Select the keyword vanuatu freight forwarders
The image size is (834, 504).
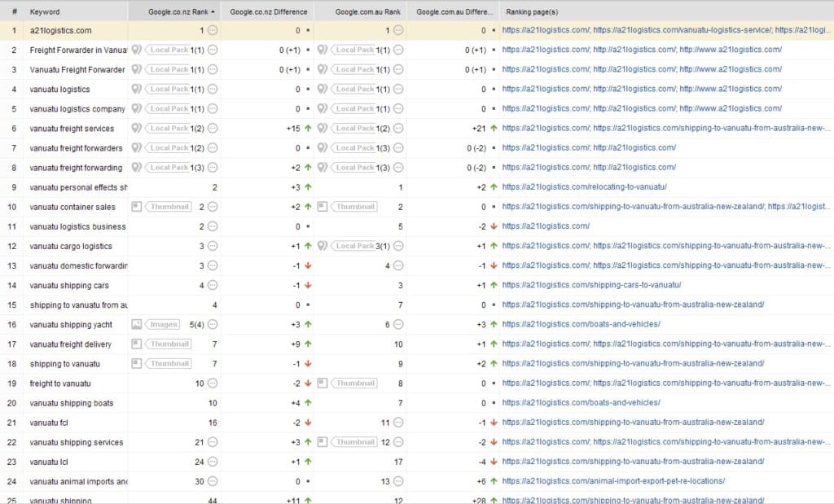[76, 148]
